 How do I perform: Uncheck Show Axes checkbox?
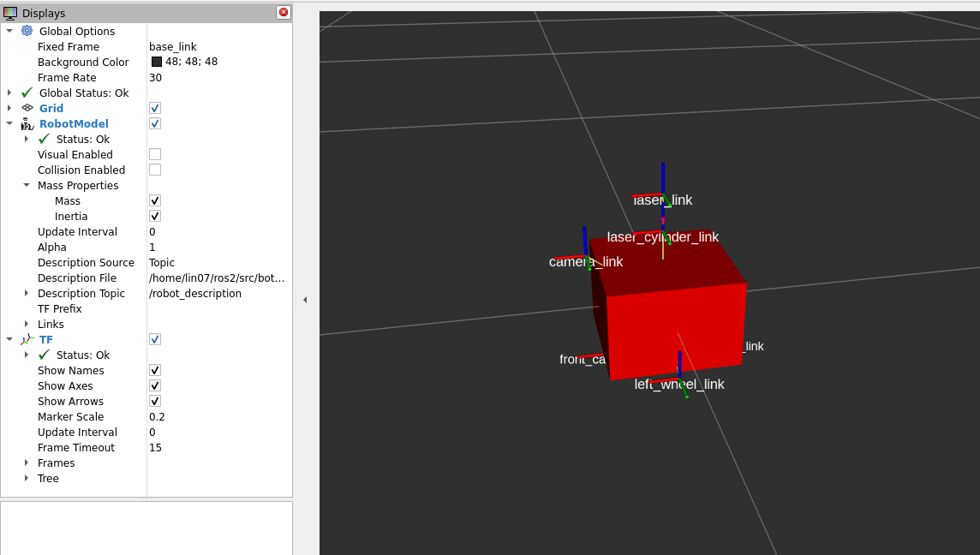click(x=155, y=385)
